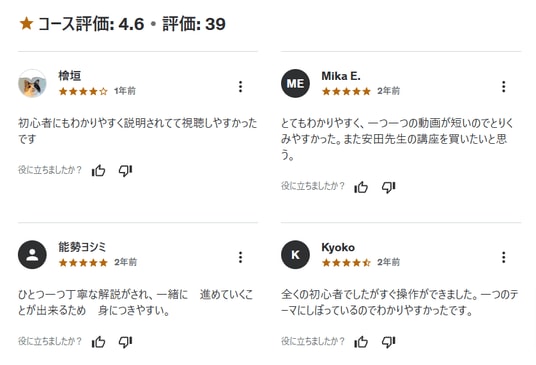Open the options menu for 檜垣's review

point(240,86)
